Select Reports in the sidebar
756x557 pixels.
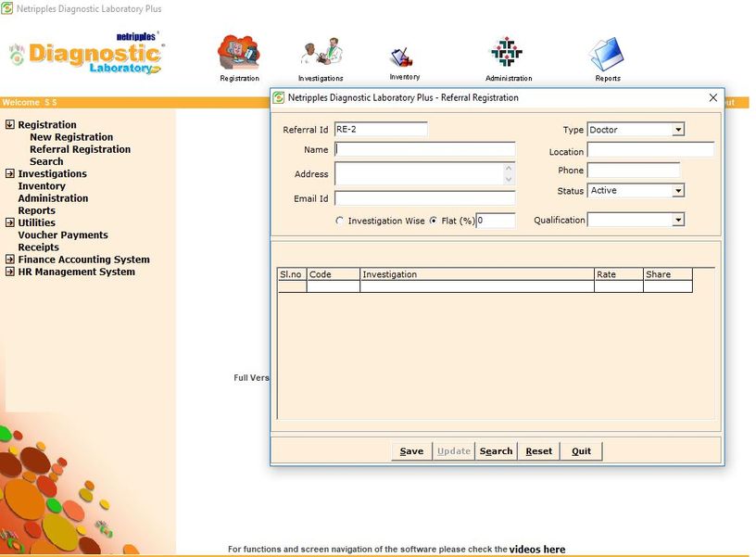click(x=37, y=210)
